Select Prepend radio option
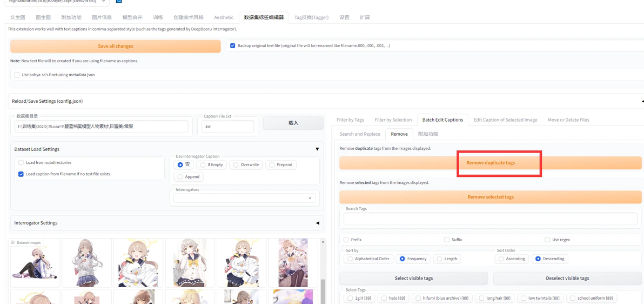Screen dimensions: 644x304 point(272,164)
